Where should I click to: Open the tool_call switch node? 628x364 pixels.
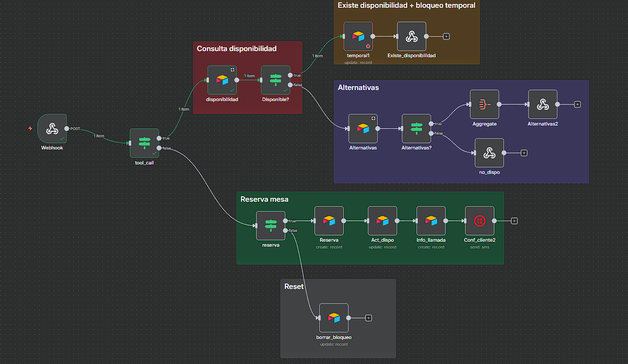(x=144, y=143)
